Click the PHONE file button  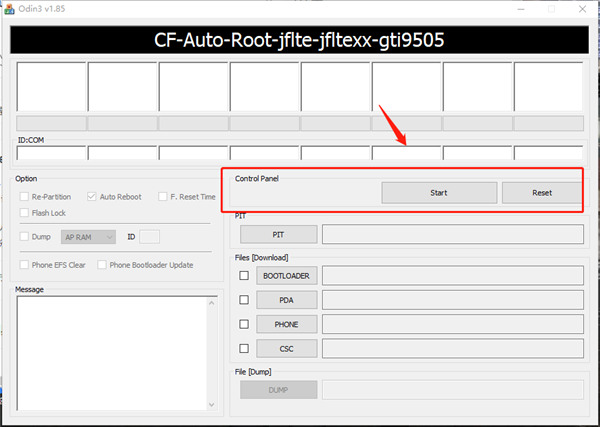(287, 324)
